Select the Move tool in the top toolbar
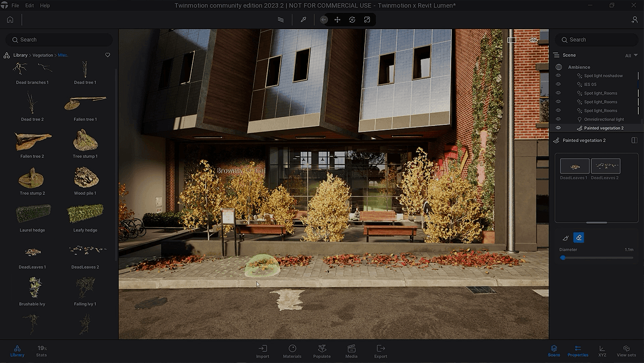The width and height of the screenshot is (644, 363). [x=337, y=19]
